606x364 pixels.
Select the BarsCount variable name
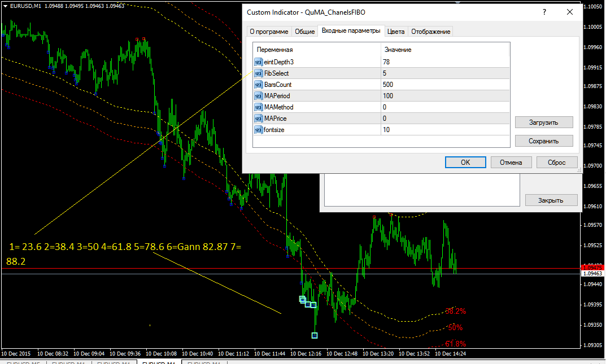278,85
